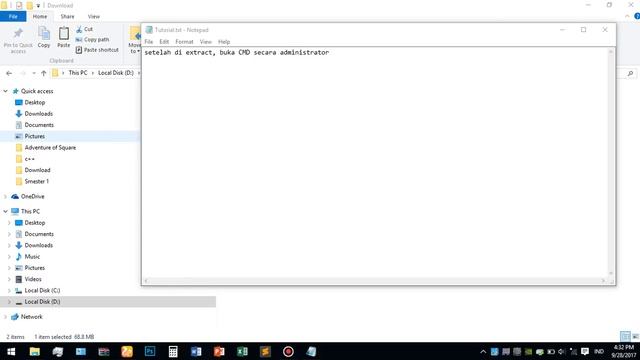Open Notepad File menu
640x360 pixels.
tap(149, 42)
